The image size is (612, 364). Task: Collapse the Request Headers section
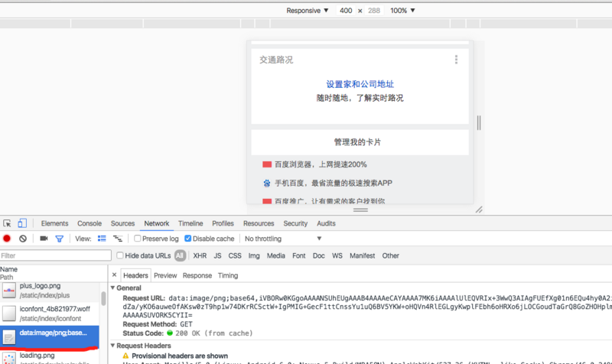[112, 346]
